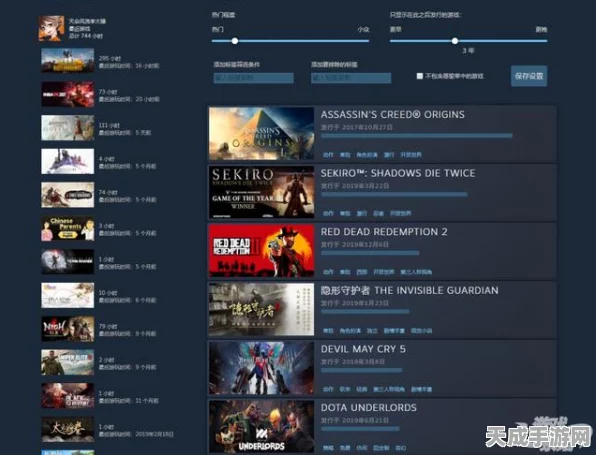Open the Red Dead Redemption 2 cover image
The height and width of the screenshot is (455, 596).
click(262, 250)
